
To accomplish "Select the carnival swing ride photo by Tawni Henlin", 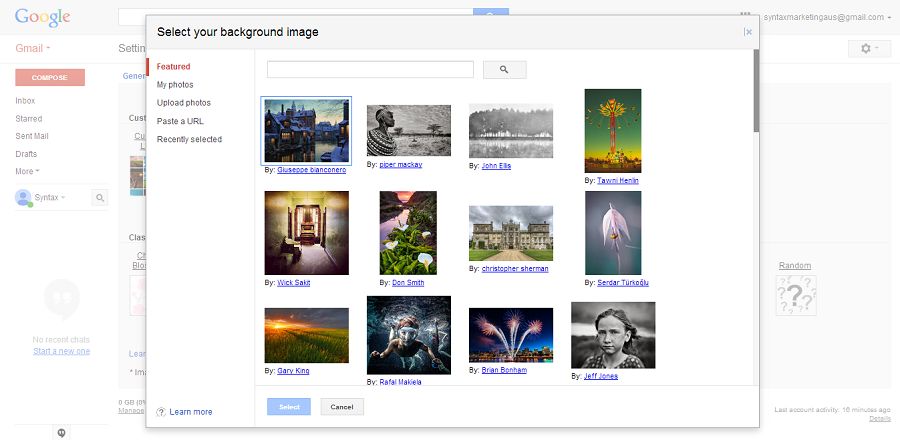I will pos(613,131).
